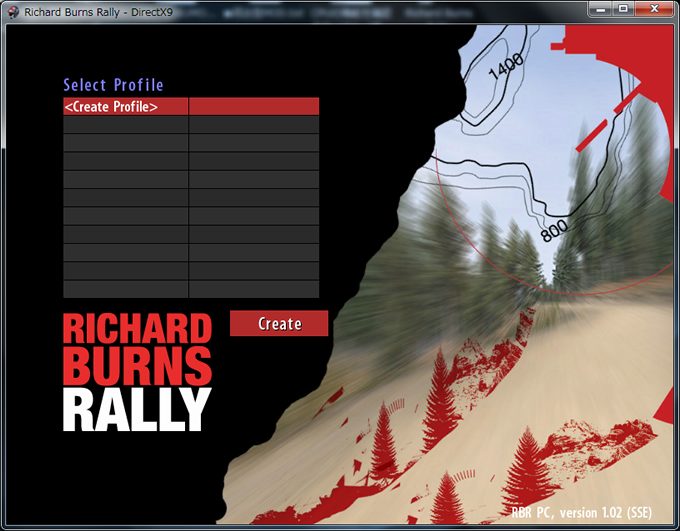The image size is (680, 531).
Task: Click the red RICHARD word in the logo
Action: coord(136,329)
